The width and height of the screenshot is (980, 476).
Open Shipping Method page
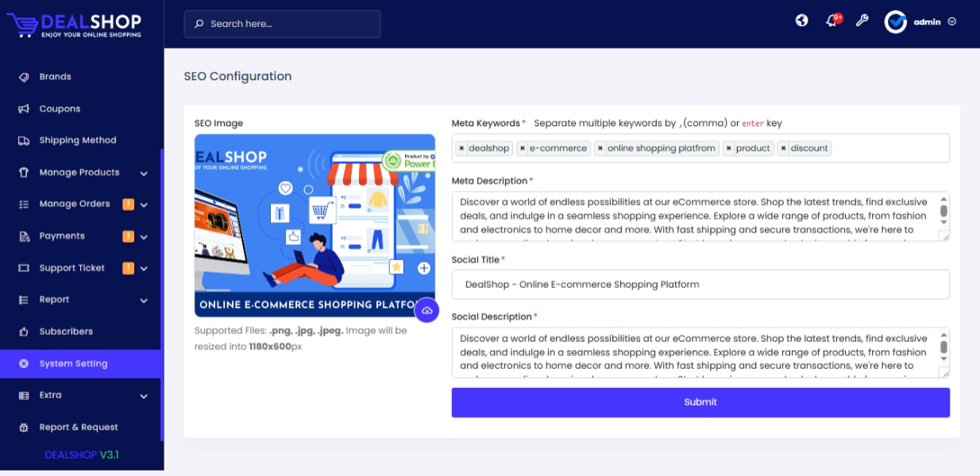click(x=78, y=140)
